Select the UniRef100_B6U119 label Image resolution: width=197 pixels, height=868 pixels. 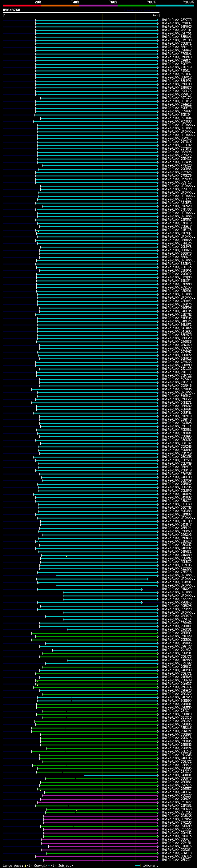177,47
